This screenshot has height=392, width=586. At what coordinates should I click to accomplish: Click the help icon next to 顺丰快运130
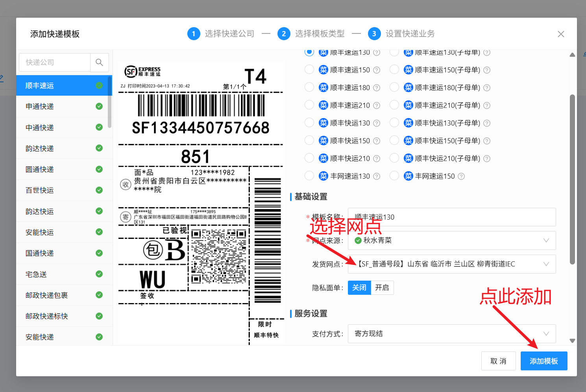[377, 123]
